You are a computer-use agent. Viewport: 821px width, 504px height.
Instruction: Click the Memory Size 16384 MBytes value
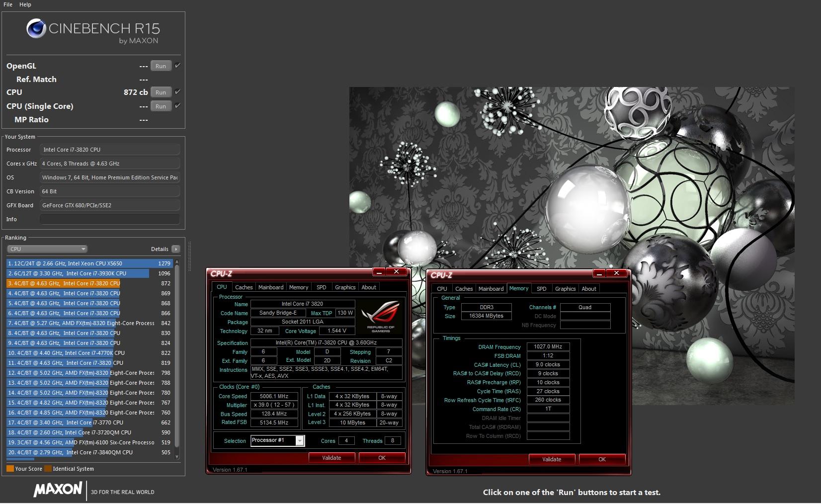tap(486, 316)
